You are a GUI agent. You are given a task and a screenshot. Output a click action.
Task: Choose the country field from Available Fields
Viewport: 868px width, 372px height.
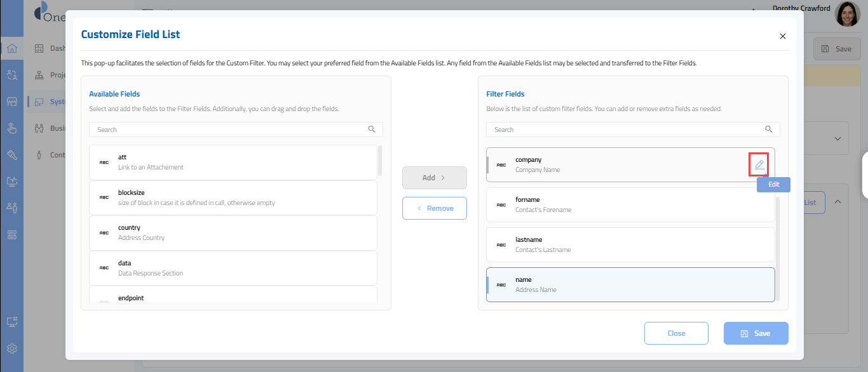pos(233,232)
